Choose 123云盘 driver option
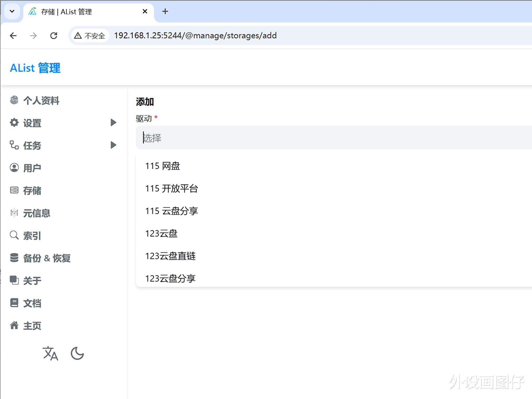Viewport: 532px width, 399px height. tap(161, 233)
